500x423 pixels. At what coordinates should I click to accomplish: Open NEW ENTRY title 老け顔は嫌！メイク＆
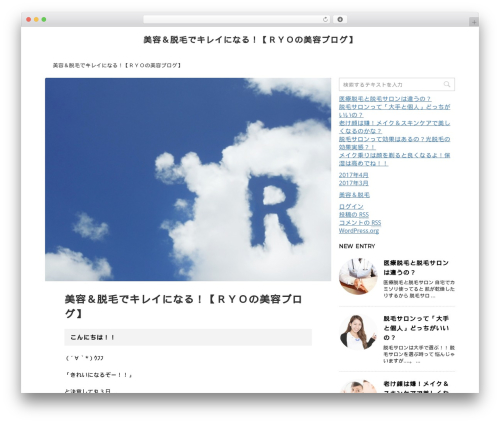[x=416, y=387]
